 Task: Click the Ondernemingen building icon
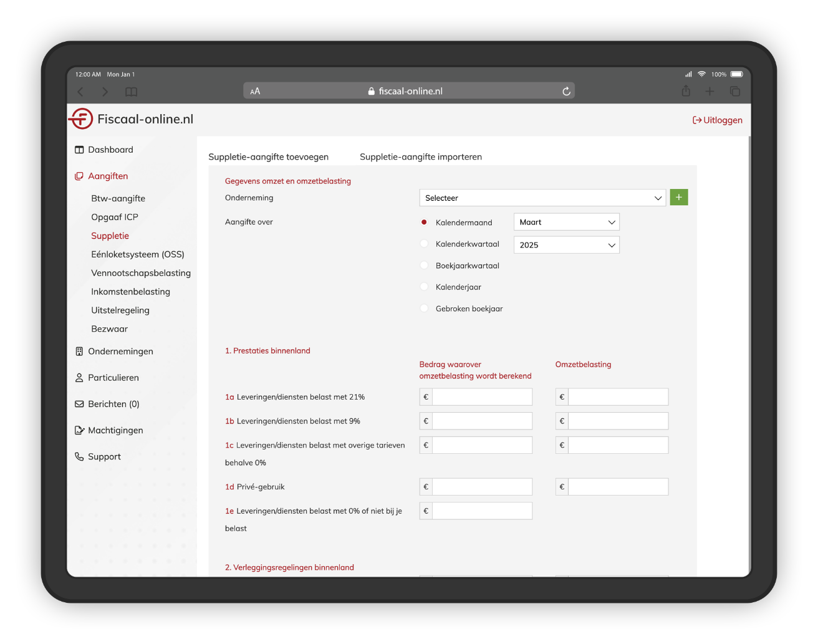(x=79, y=352)
